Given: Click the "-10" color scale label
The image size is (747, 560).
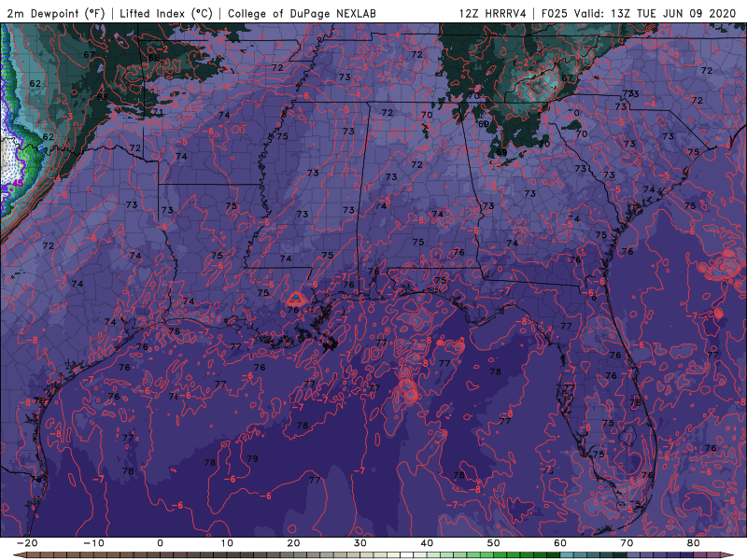Looking at the screenshot, I should point(93,543).
